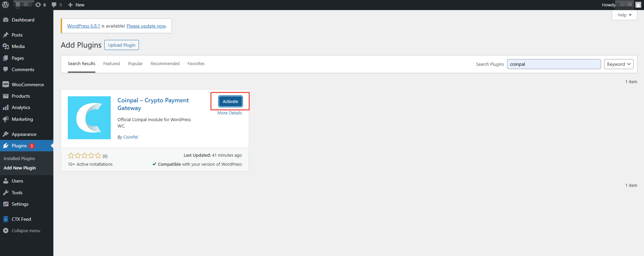644x256 pixels.
Task: Click the WordPress logo icon in admin bar
Action: 5,5
